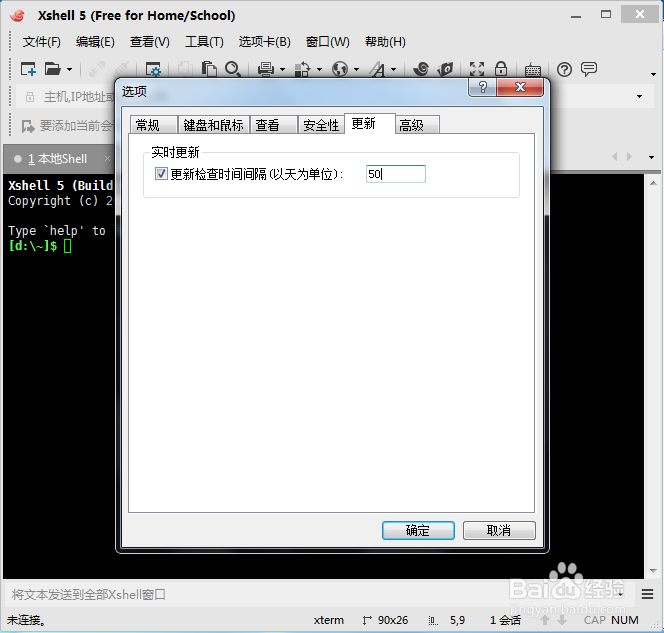Viewport: 664px width, 633px height.
Task: Open the 文件(F) menu
Action: pos(42,42)
